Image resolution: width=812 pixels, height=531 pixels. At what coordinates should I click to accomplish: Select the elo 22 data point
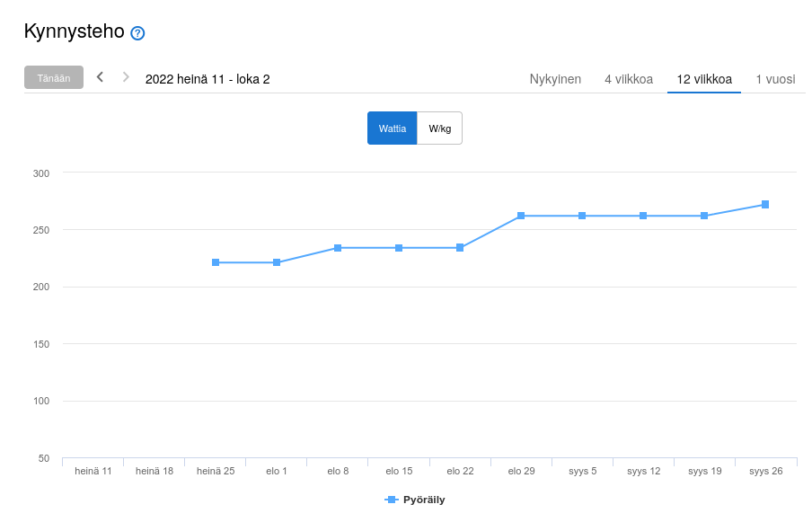(x=460, y=248)
